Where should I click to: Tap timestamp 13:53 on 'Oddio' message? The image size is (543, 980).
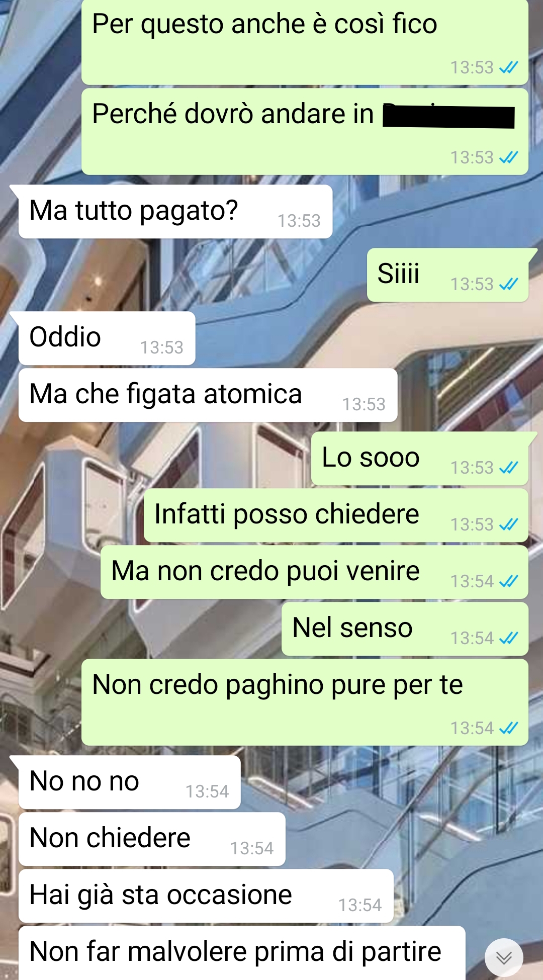(x=161, y=347)
